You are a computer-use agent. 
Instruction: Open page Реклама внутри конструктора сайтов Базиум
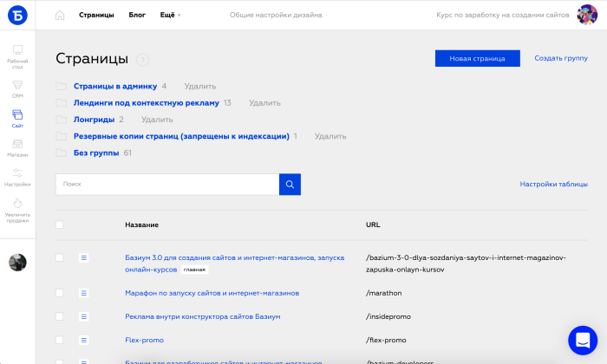click(x=202, y=316)
